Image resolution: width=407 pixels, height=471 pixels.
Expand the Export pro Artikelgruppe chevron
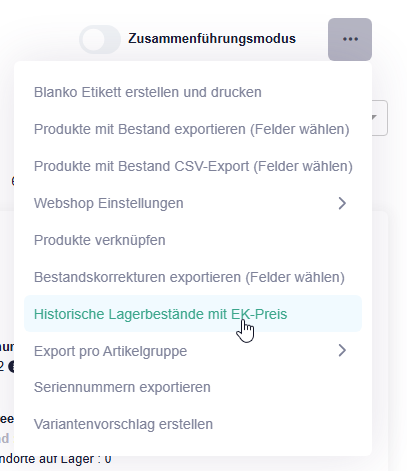coord(342,351)
